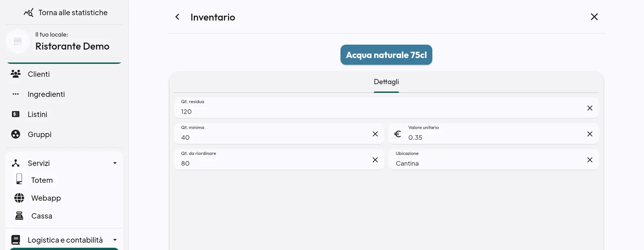
Task: Expand the Logistica e contabilità arrow
Action: (x=115, y=240)
